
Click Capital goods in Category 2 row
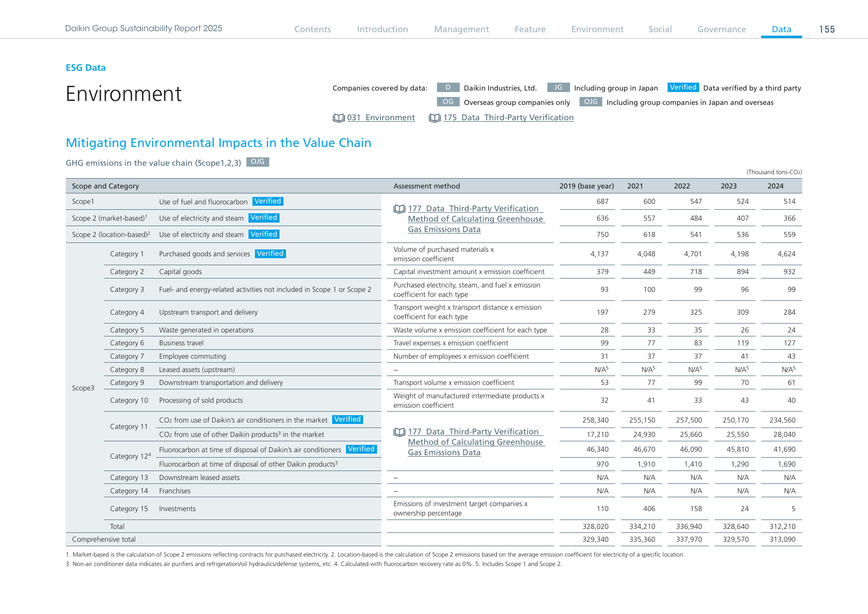pos(181,272)
